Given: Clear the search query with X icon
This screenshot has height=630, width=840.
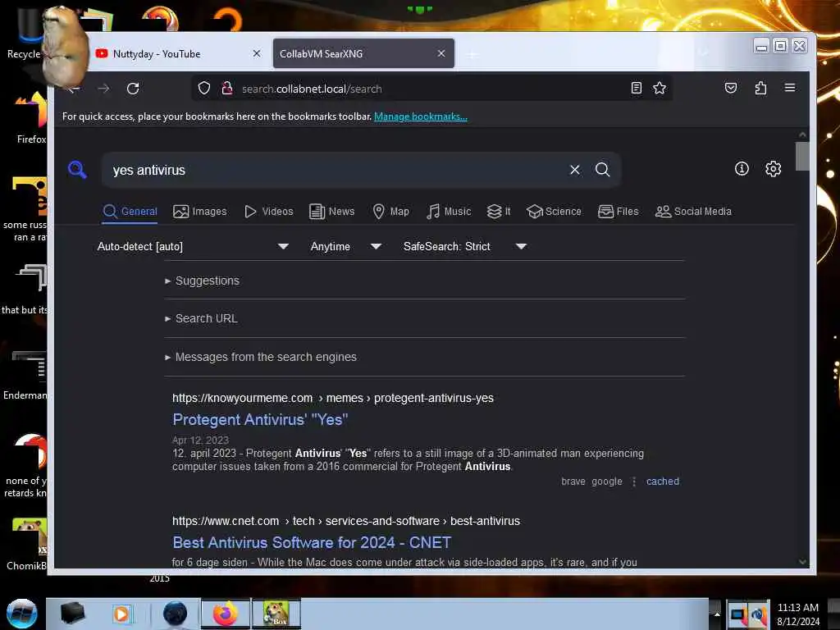Looking at the screenshot, I should [575, 170].
